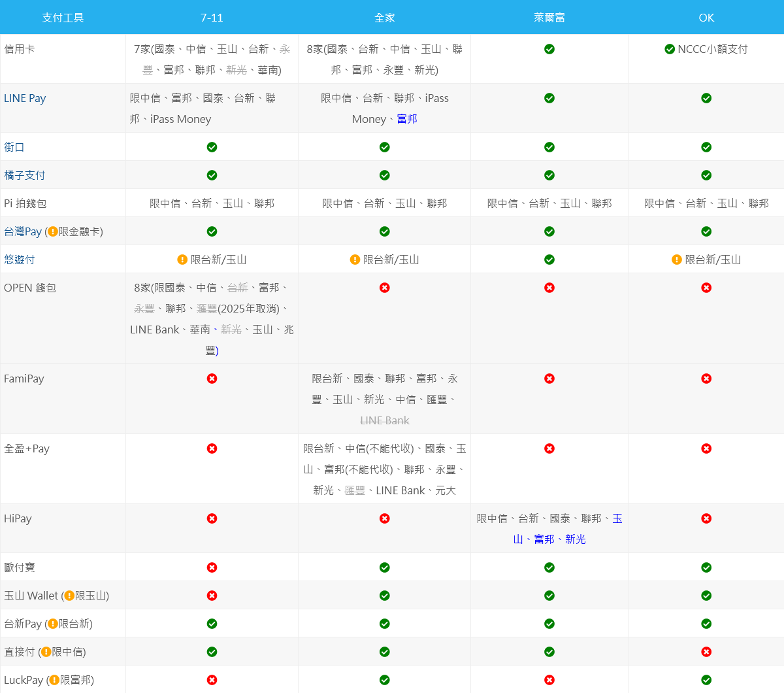Click the 萊爾富 column header

coord(549,18)
